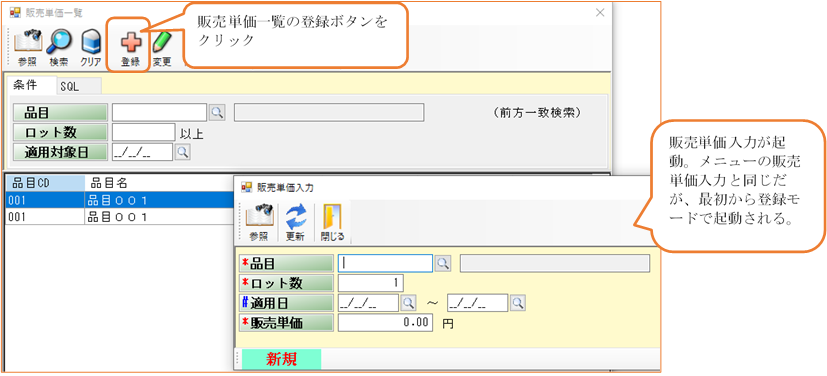Open 品目 lookup in search conditions
This screenshot has width=827, height=376.
coord(217,112)
